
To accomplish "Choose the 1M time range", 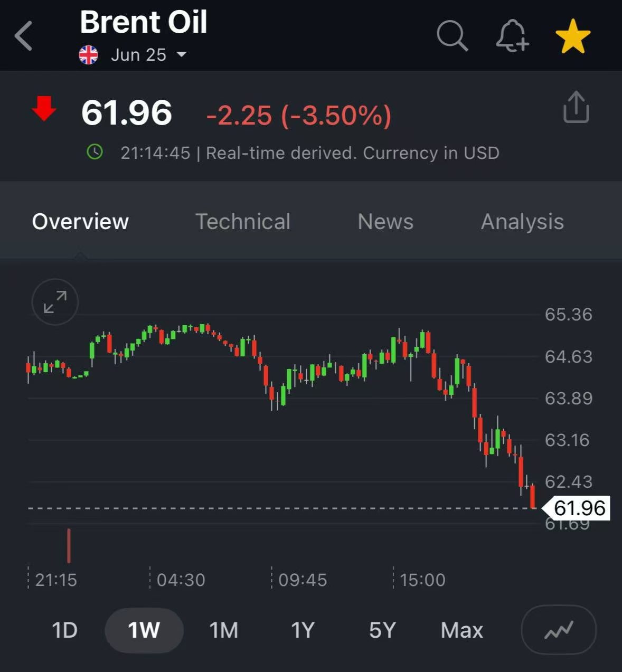I will click(x=223, y=630).
